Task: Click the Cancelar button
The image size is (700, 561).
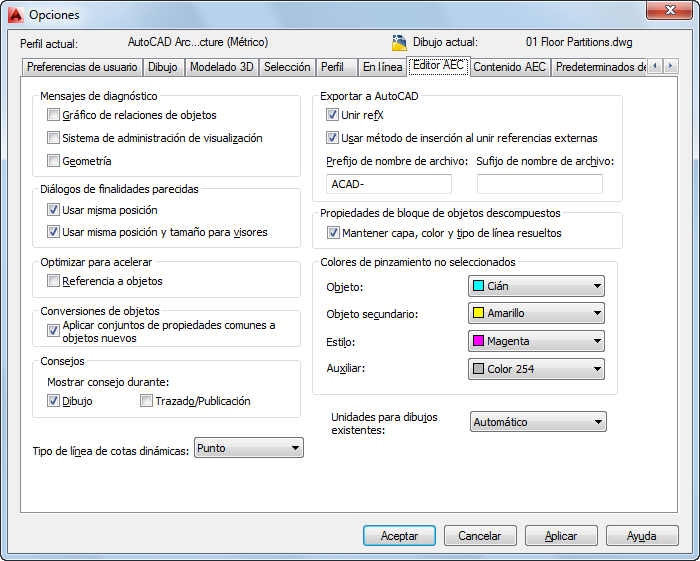Action: [480, 536]
